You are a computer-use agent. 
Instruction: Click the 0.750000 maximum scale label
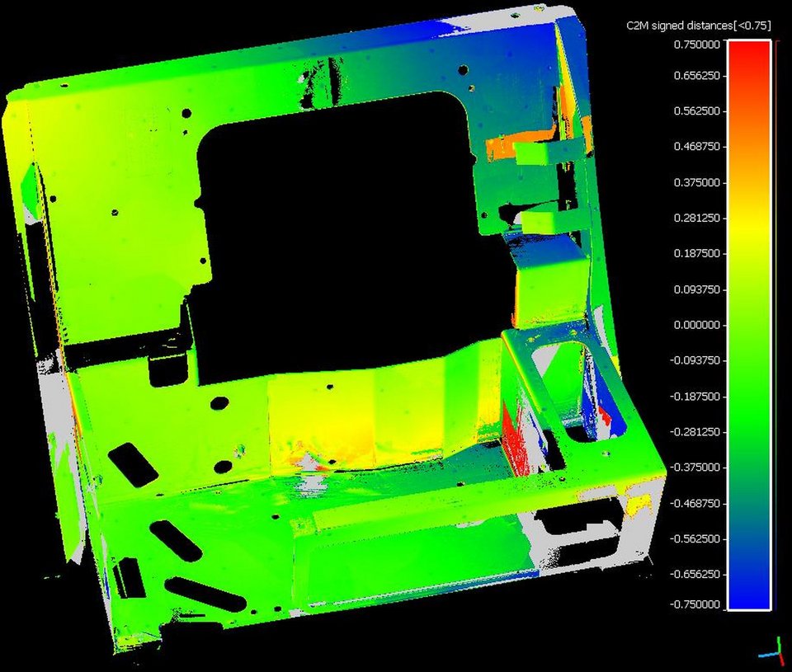coord(698,45)
